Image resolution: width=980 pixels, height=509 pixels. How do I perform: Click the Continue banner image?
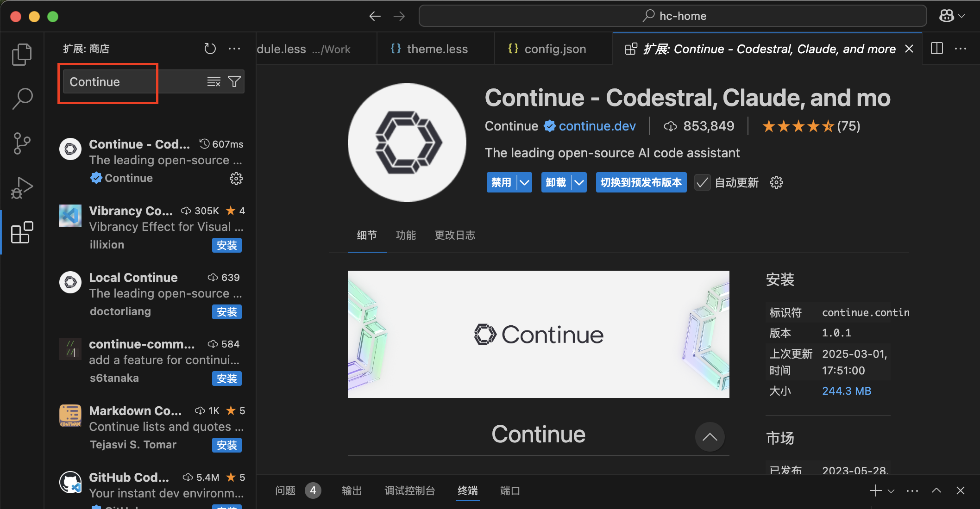[x=538, y=334]
